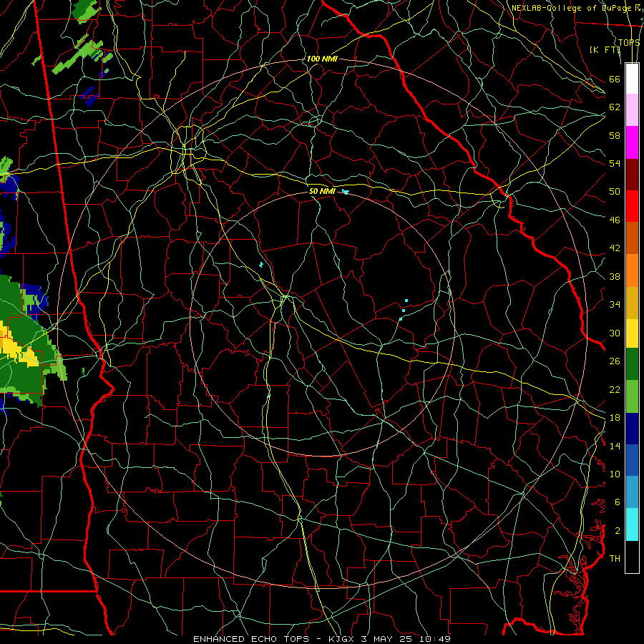Click the 'TH' legend label

(x=615, y=559)
